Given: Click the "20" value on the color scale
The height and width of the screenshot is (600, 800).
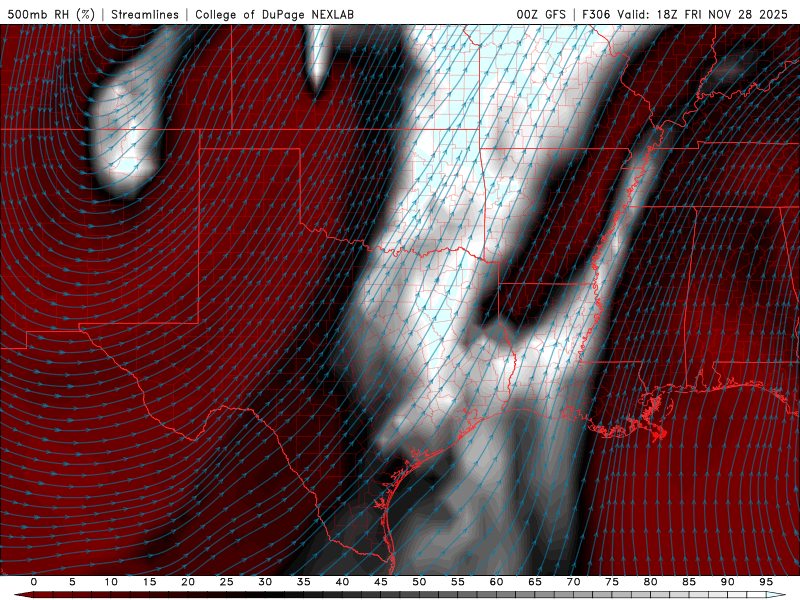Looking at the screenshot, I should 188,582.
